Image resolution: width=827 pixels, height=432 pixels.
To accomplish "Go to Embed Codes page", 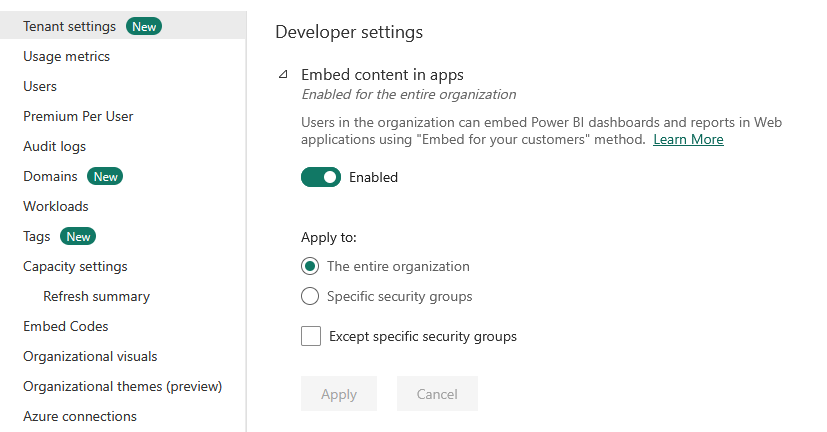I will [x=66, y=326].
